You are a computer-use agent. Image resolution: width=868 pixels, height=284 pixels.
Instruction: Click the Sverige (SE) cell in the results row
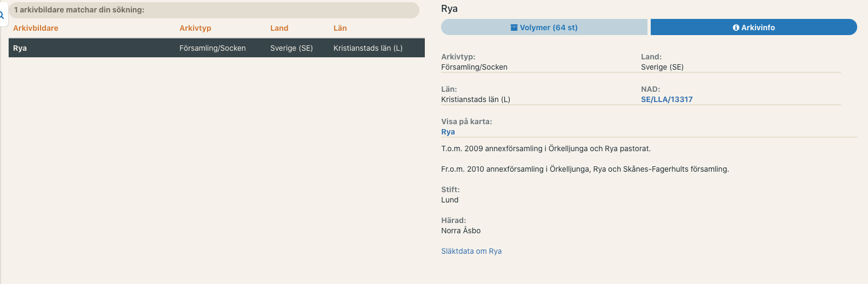click(291, 48)
